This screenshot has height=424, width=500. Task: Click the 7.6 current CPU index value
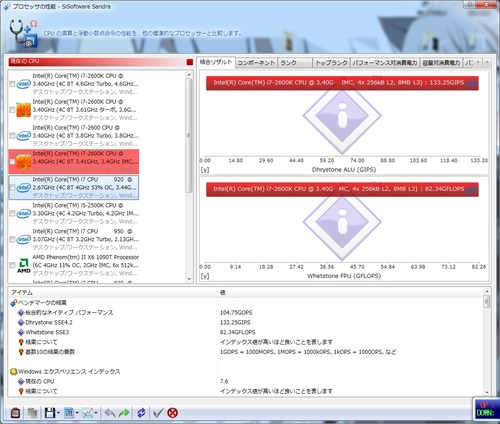pyautogui.click(x=224, y=381)
